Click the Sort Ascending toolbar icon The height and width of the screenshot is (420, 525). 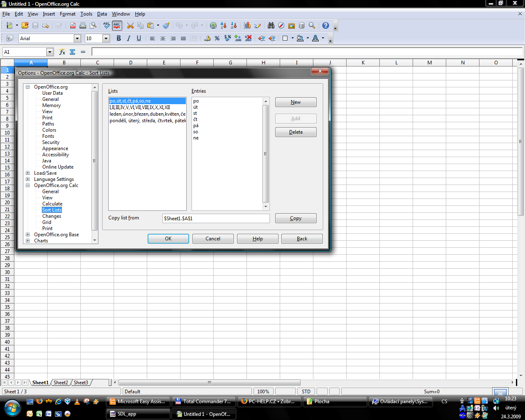click(224, 25)
